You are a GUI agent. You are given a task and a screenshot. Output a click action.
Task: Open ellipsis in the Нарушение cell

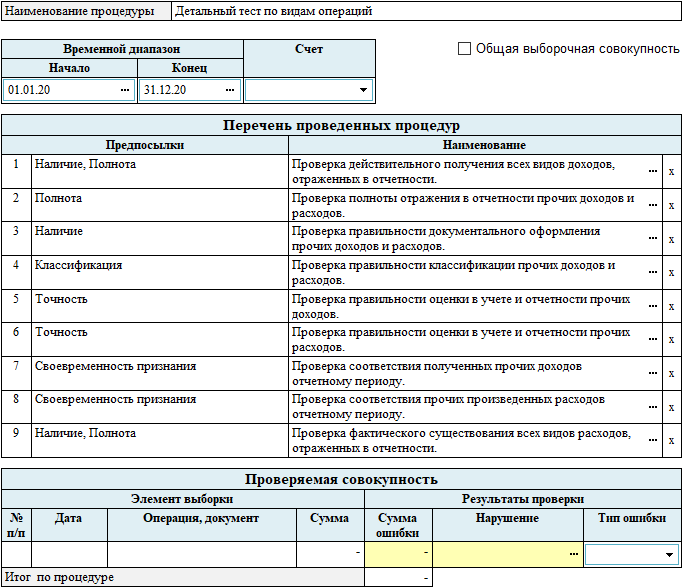tap(574, 554)
